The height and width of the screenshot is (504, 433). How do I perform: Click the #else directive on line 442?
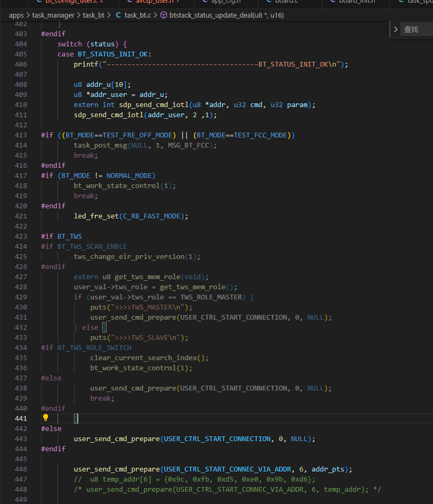[x=51, y=428]
